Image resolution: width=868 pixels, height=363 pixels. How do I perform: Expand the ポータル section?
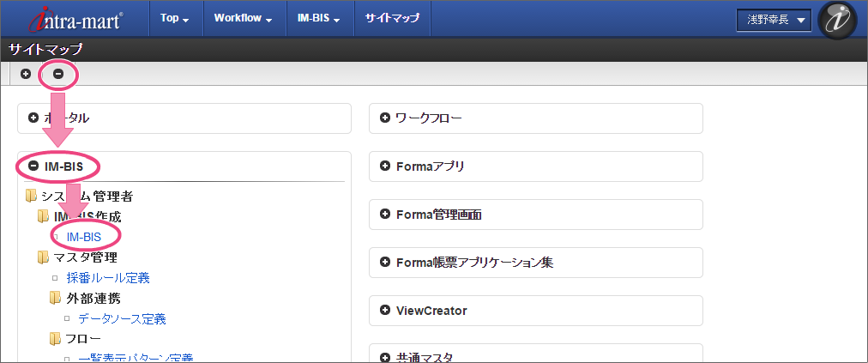coord(33,118)
